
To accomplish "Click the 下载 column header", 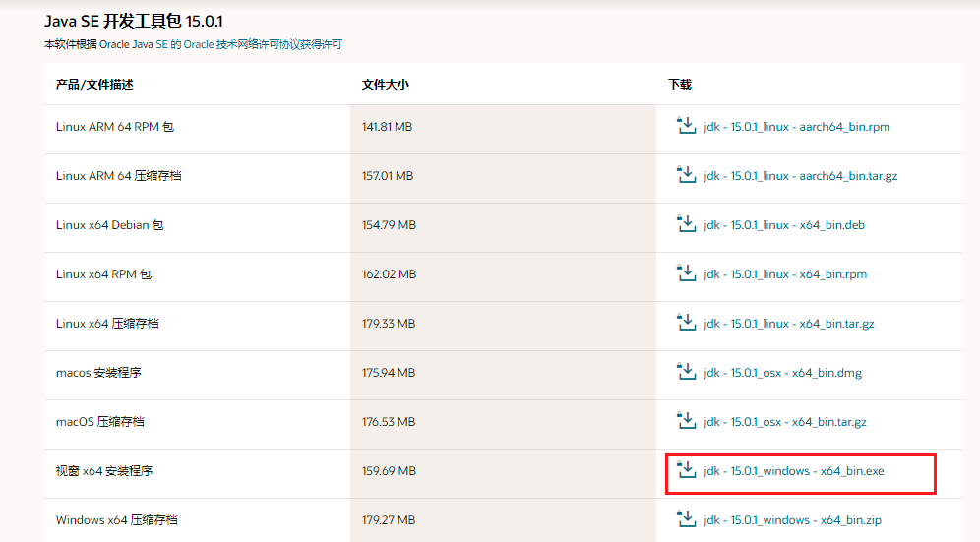I will click(x=680, y=85).
